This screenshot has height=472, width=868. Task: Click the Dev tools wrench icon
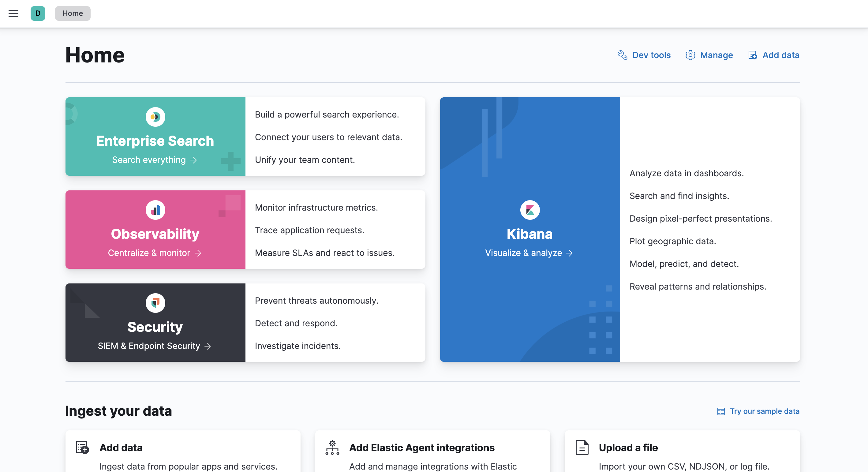tap(622, 55)
